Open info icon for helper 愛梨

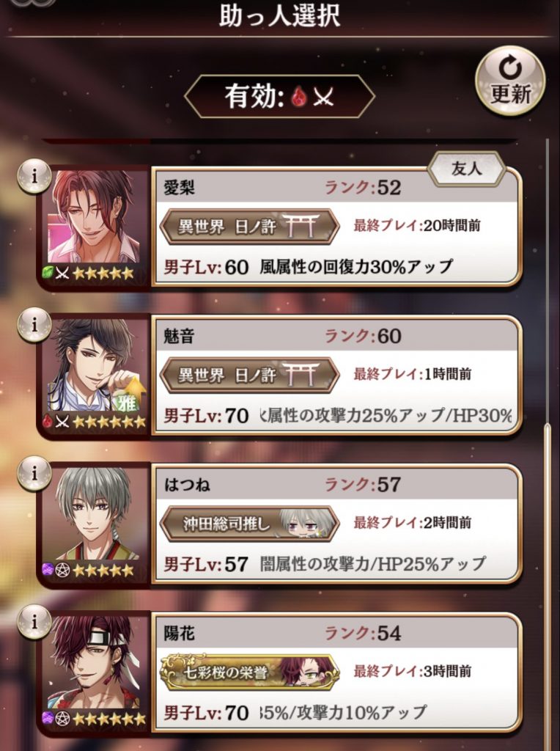pyautogui.click(x=34, y=176)
